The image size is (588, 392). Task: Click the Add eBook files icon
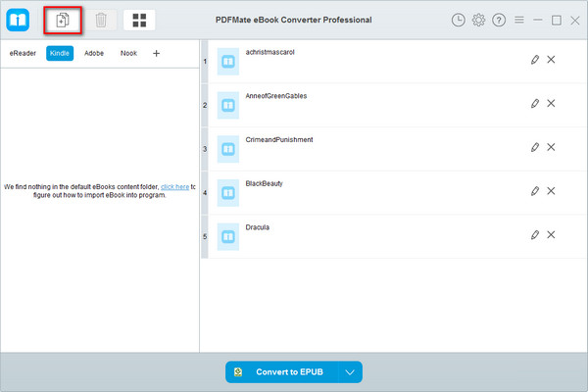click(63, 20)
